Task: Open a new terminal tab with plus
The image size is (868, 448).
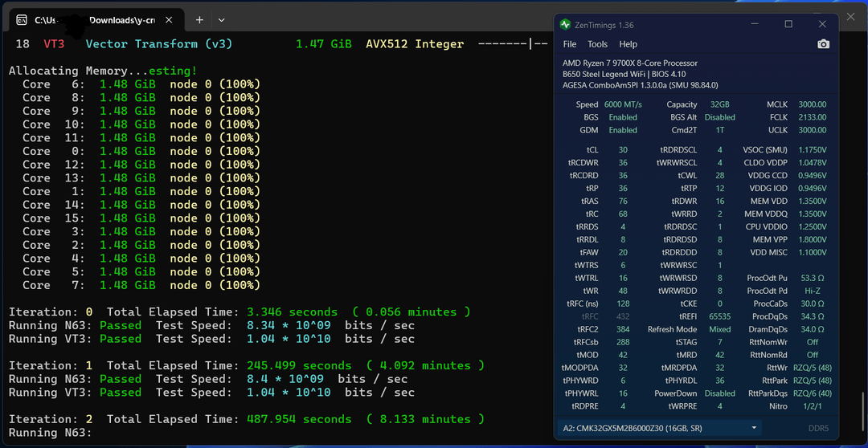Action: (199, 19)
